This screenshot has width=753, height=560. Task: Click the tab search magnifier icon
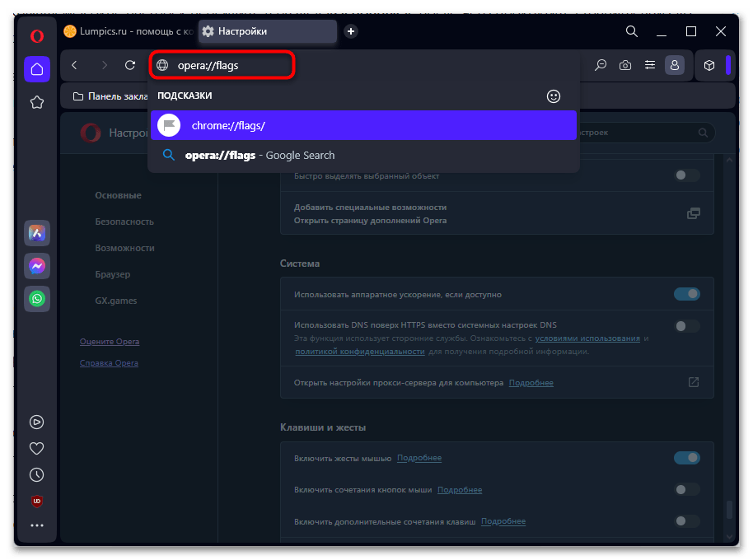632,31
